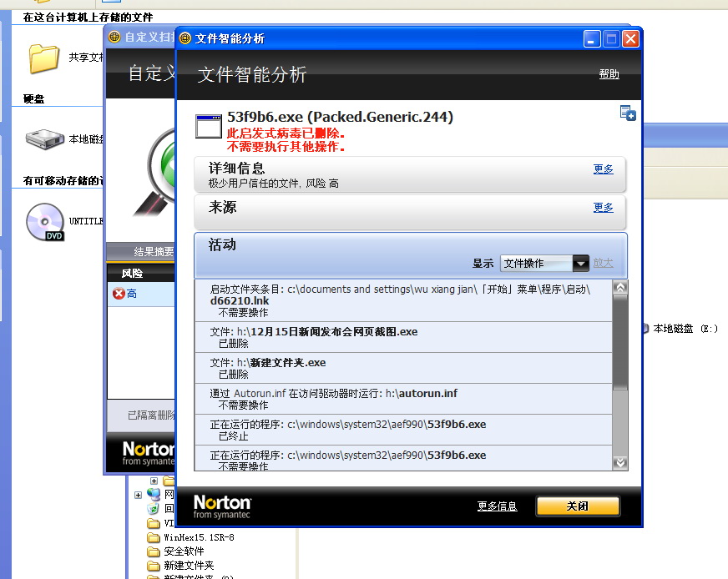The height and width of the screenshot is (579, 728).
Task: Select the WinHex15.1SR-8 folder icon in the tree
Action: point(154,537)
